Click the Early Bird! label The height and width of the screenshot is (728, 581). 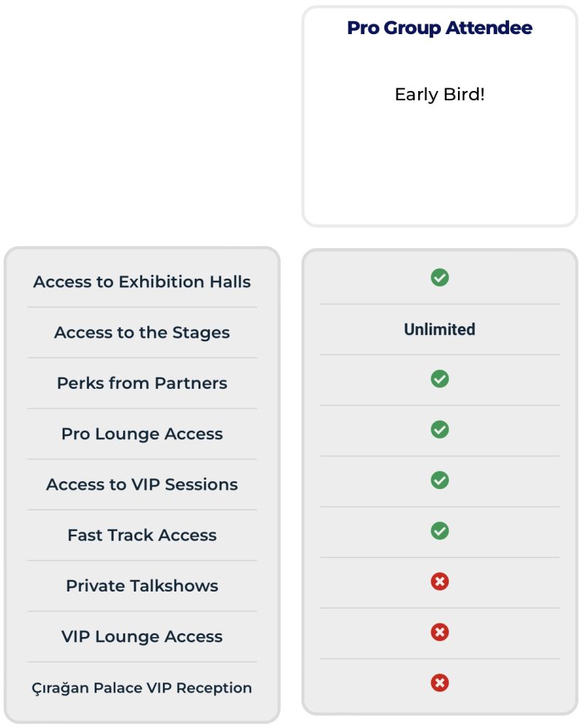point(439,95)
